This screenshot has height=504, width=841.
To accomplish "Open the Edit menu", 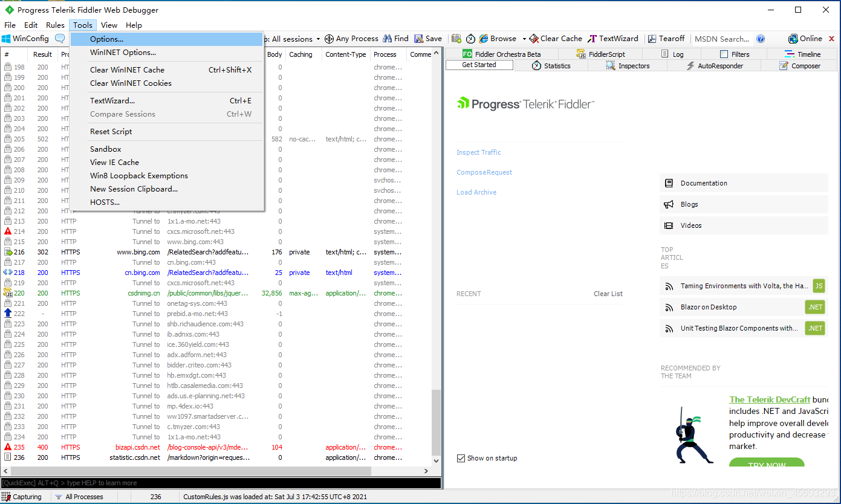I will [x=31, y=25].
